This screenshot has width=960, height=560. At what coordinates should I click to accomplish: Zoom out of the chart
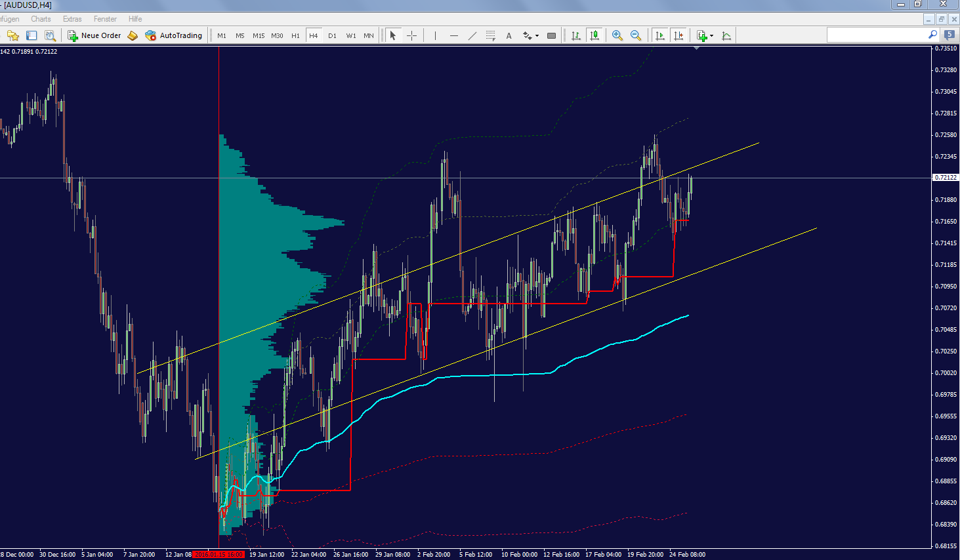pos(635,35)
